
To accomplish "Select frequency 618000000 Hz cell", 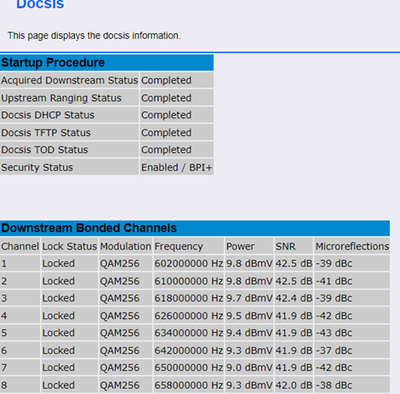I will [189, 298].
